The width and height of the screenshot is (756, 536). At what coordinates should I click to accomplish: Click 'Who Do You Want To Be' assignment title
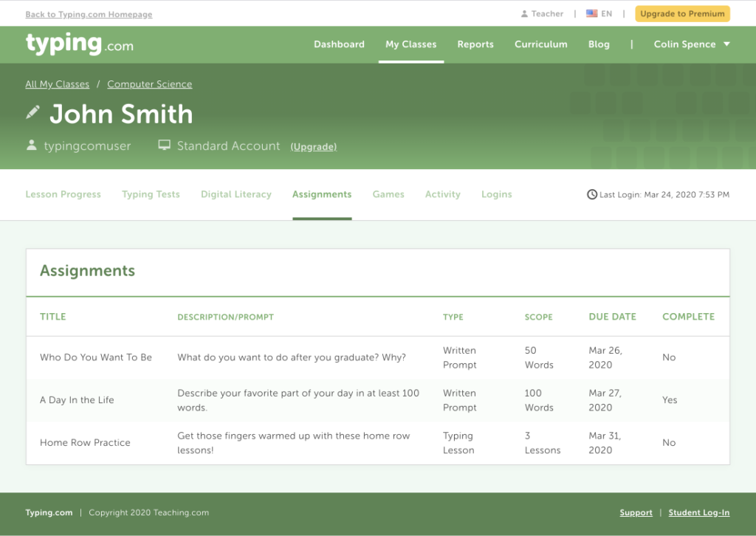tap(96, 357)
